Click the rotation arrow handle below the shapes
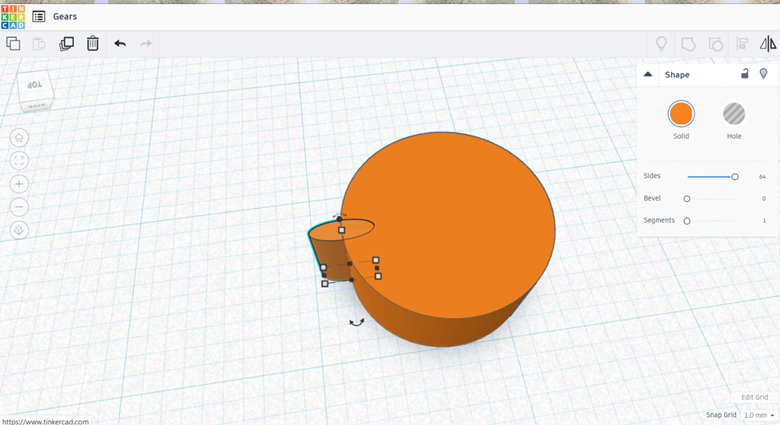 (357, 322)
